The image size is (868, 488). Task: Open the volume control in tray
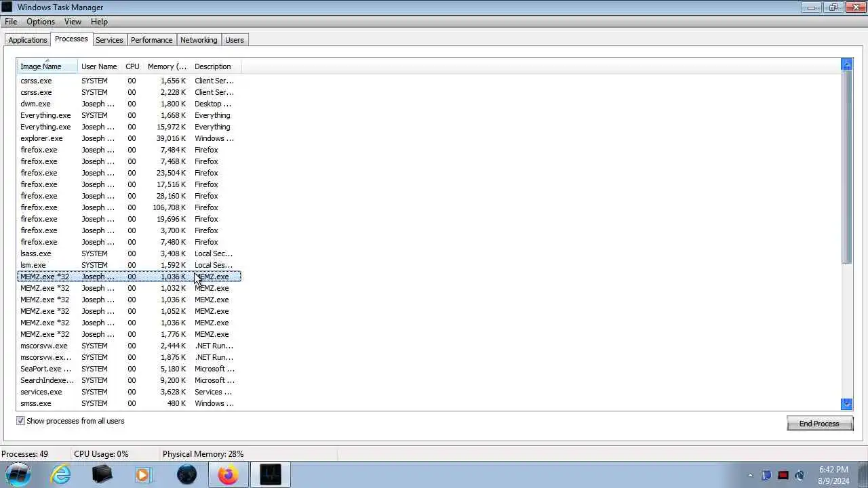click(x=800, y=475)
